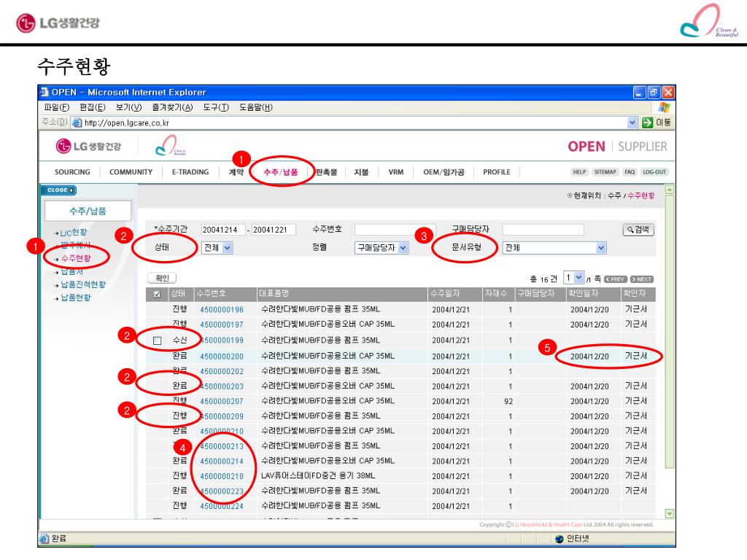Open the 편집(E) menu
This screenshot has height=560, width=747.
coord(93,107)
